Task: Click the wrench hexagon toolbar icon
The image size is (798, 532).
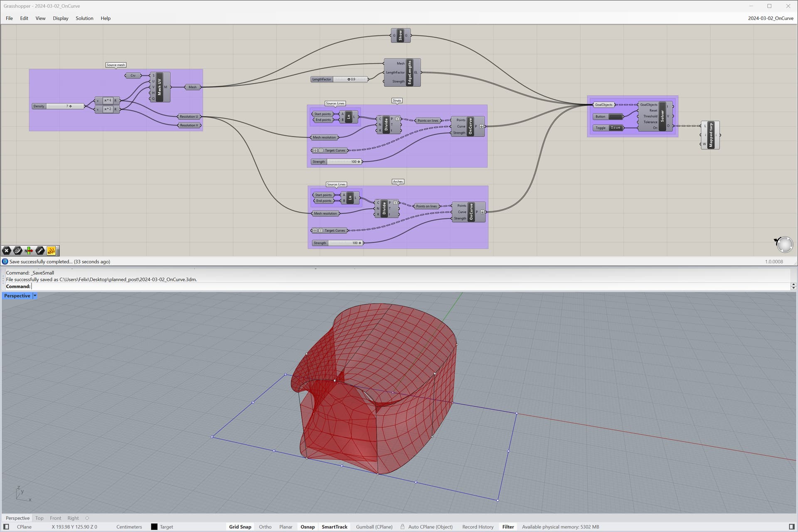Action: tap(40, 250)
